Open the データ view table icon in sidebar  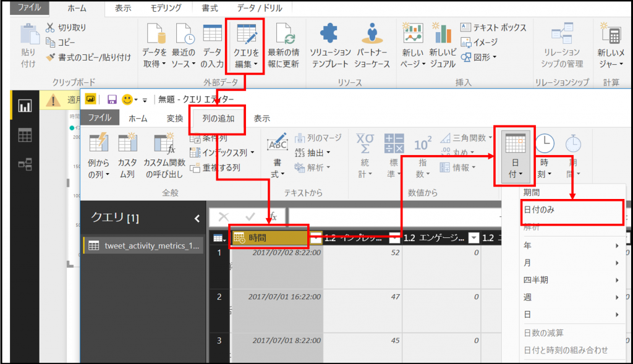click(25, 135)
